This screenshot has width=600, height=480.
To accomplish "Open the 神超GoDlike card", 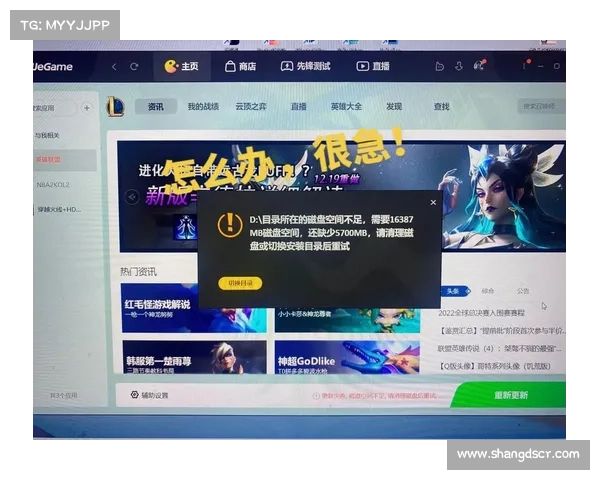I will coord(347,357).
